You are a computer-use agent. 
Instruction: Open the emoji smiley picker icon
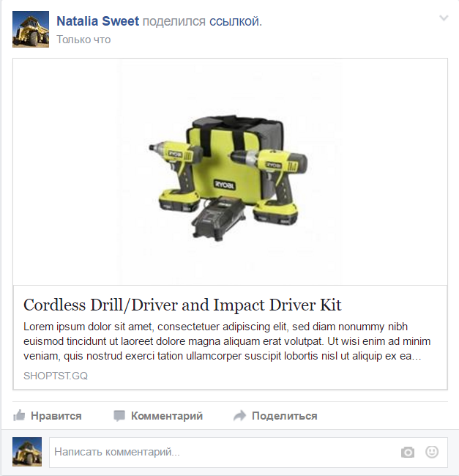click(x=432, y=452)
